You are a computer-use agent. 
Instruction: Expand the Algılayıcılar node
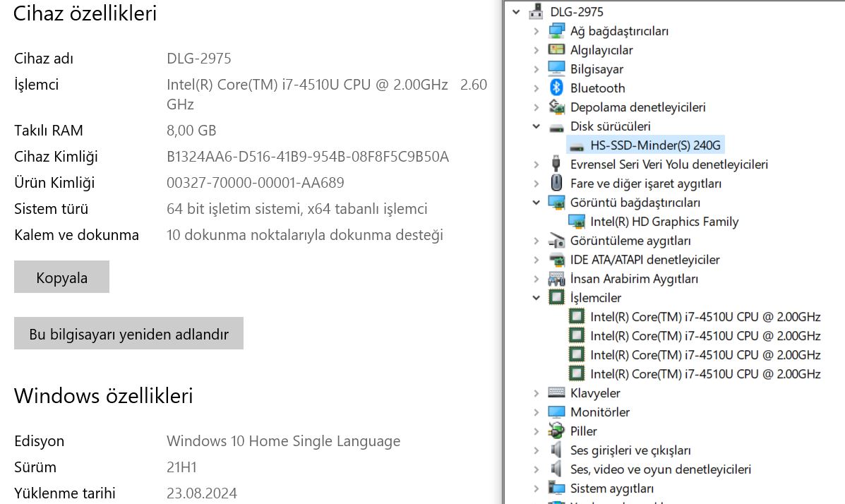(x=537, y=50)
